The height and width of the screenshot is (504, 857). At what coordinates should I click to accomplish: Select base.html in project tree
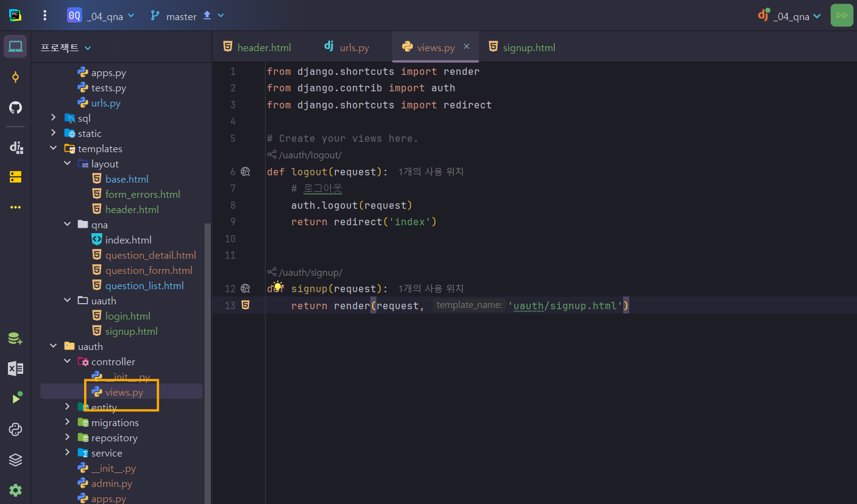click(127, 179)
